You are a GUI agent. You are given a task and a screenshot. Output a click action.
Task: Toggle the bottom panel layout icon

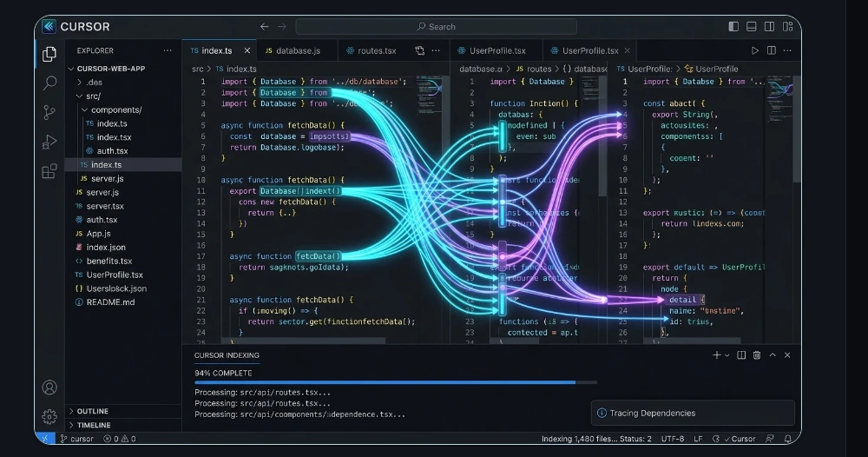(x=751, y=27)
